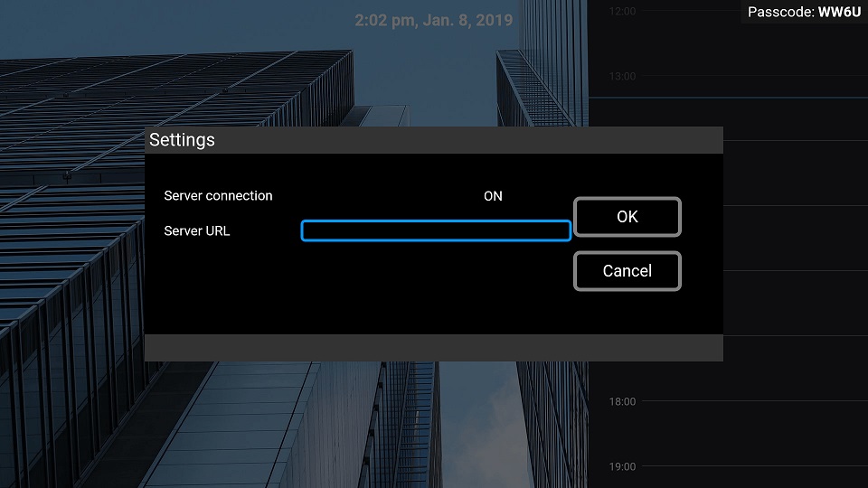Select the 18:00 time slot label
The width and height of the screenshot is (868, 488).
coord(622,401)
